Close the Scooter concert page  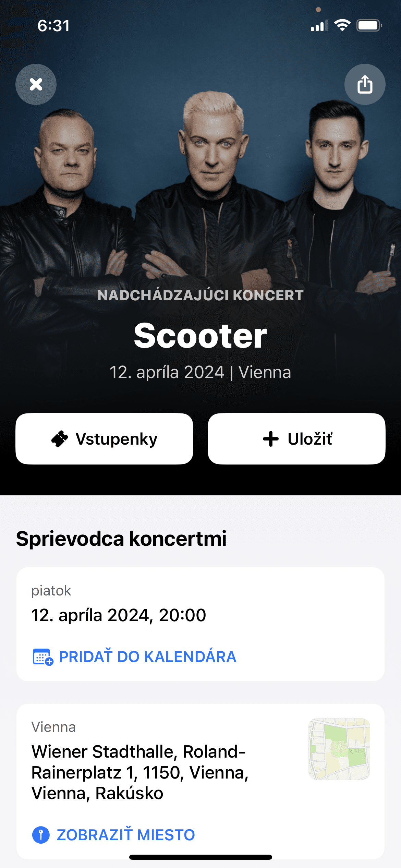coord(36,84)
